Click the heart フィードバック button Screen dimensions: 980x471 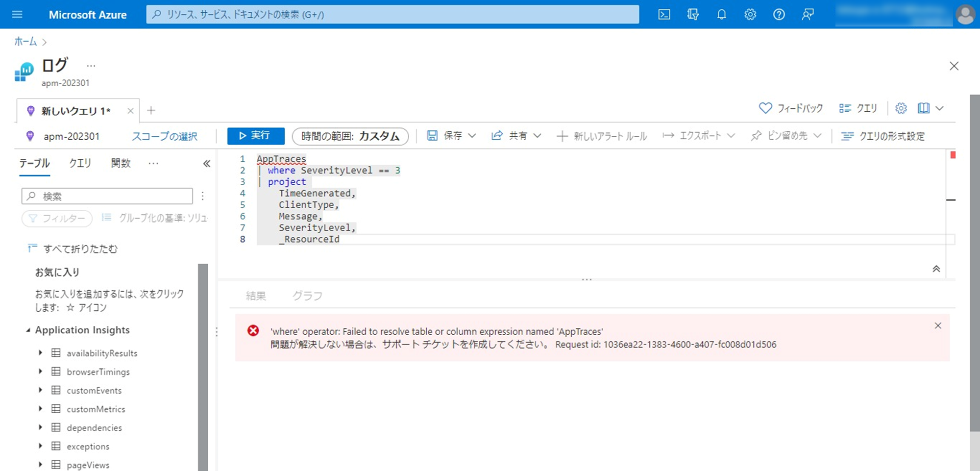[x=791, y=108]
